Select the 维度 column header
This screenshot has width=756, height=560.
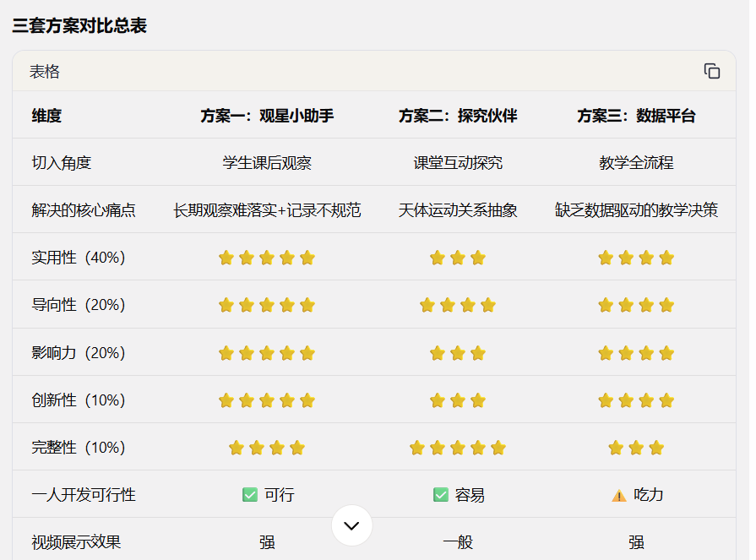(46, 116)
